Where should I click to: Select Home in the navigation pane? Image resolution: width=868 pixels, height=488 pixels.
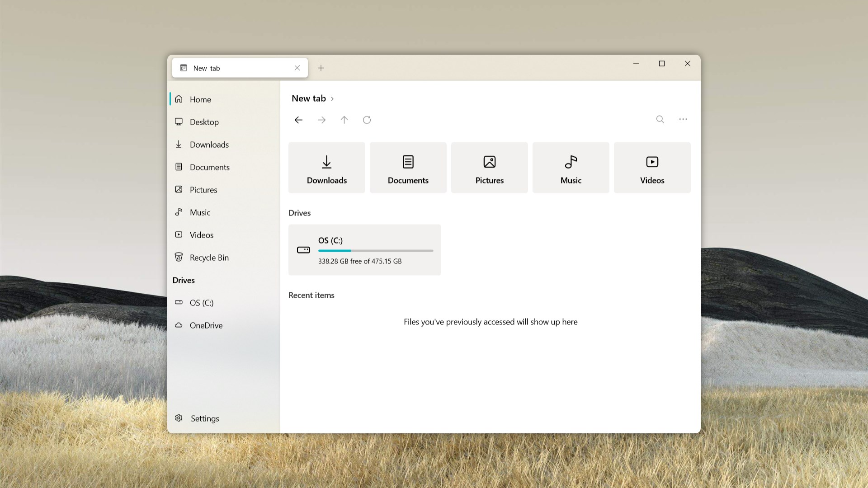pos(201,99)
